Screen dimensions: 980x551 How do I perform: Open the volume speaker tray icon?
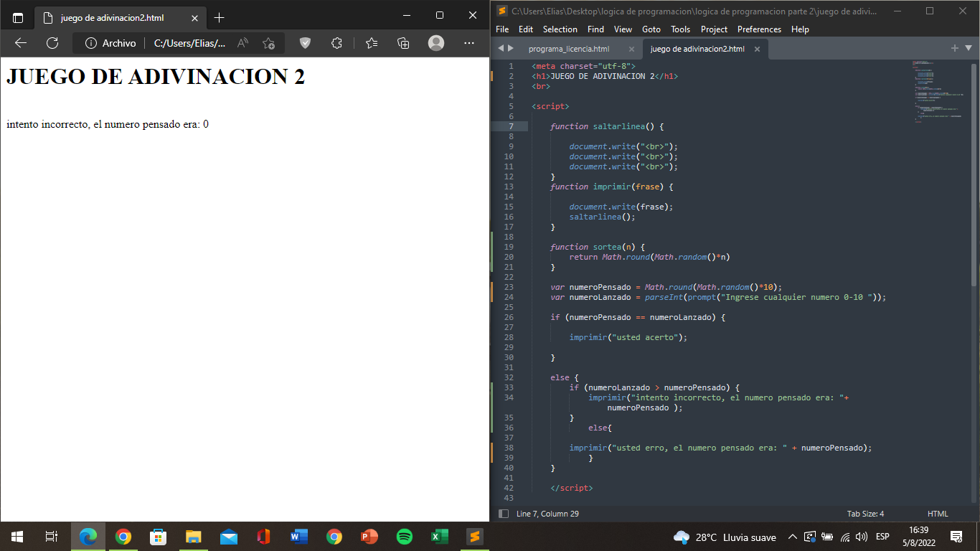[x=862, y=537]
